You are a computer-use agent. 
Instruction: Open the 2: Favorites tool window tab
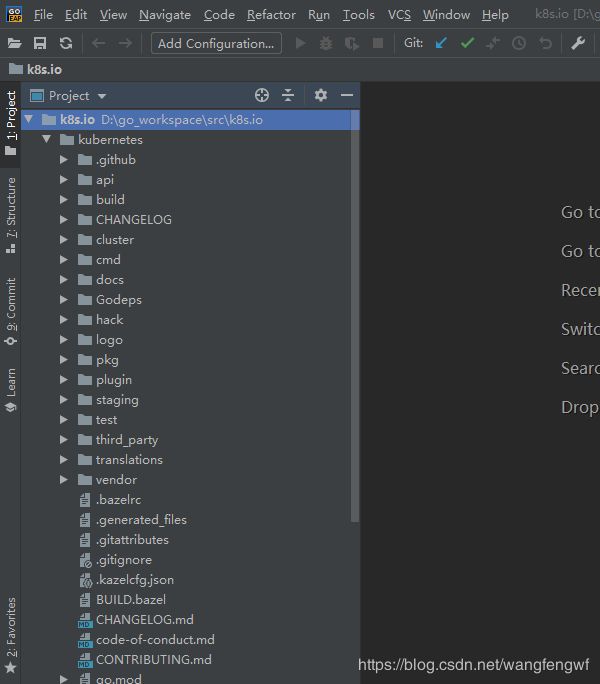(10, 635)
